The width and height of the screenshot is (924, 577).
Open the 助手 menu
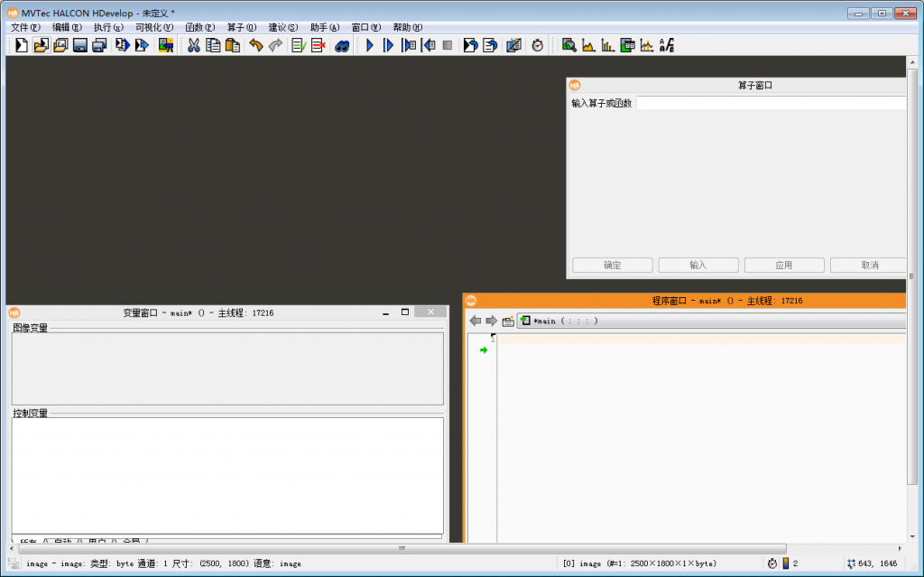tap(325, 27)
